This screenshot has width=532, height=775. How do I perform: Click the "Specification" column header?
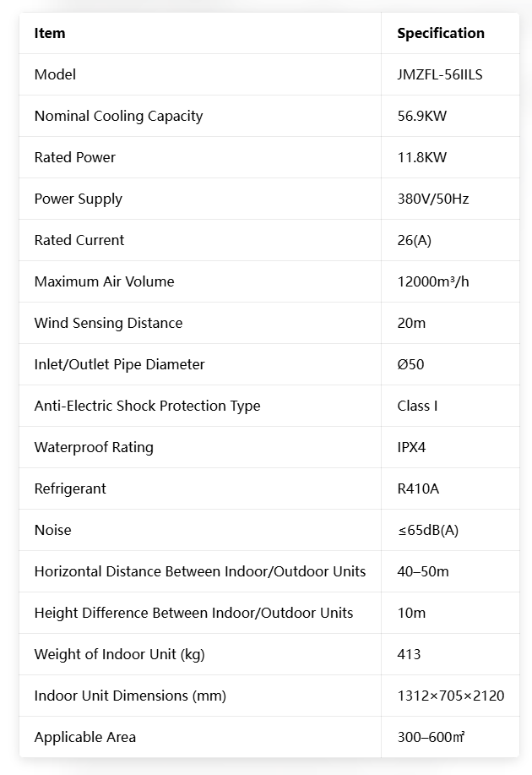coord(441,34)
